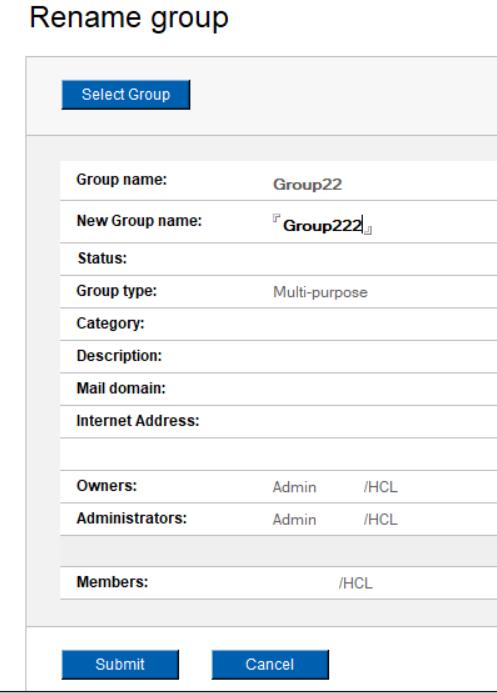Viewport: 497px width, 693px height.
Task: Click the Rename group page heading
Action: point(129,19)
